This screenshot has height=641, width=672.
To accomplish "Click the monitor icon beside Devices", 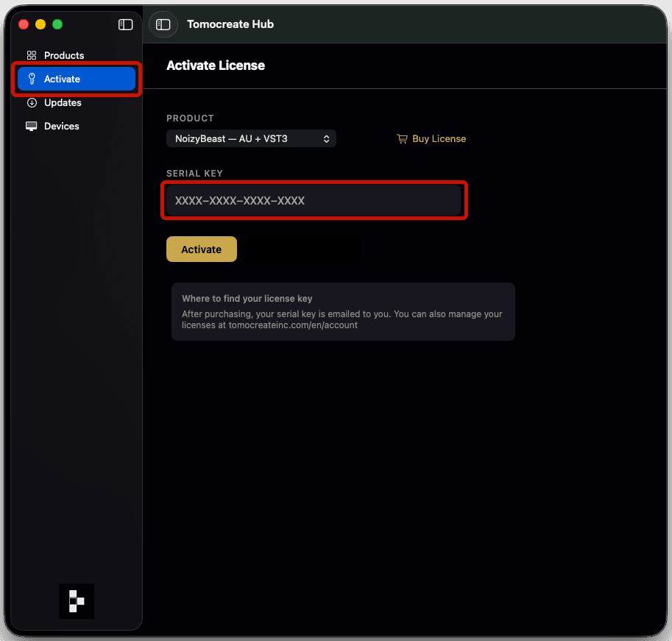I will click(x=32, y=126).
